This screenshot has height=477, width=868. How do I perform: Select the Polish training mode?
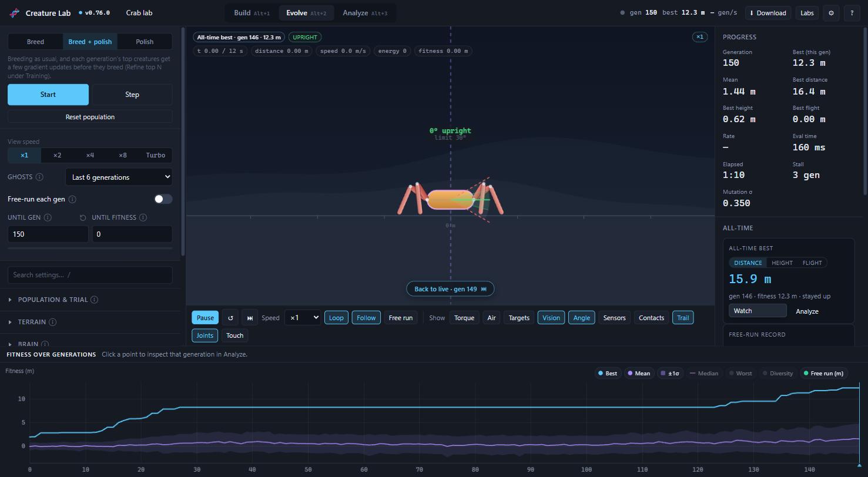[x=145, y=42]
